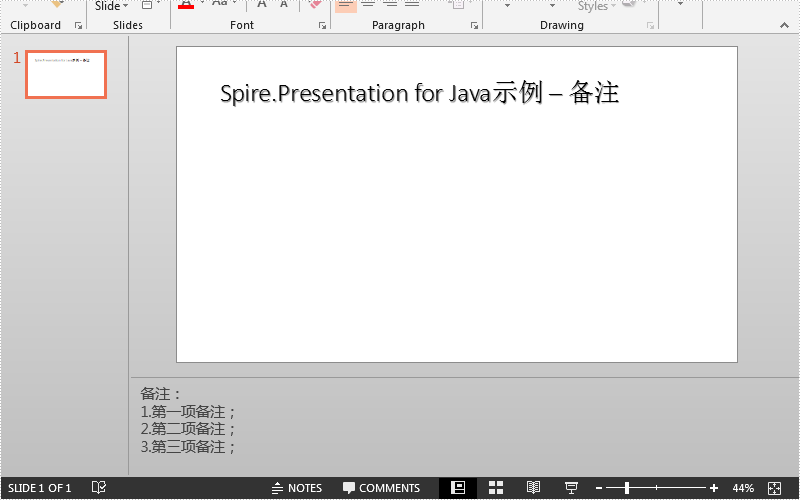Viewport: 800px width, 500px height.
Task: Open zoom dialog via 44% label
Action: click(x=743, y=488)
